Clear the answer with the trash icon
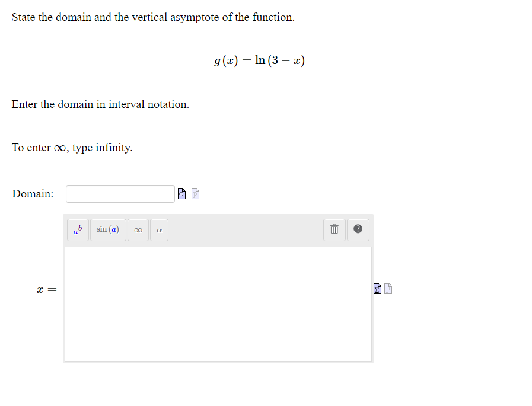Image resolution: width=532 pixels, height=406 pixels. tap(334, 230)
